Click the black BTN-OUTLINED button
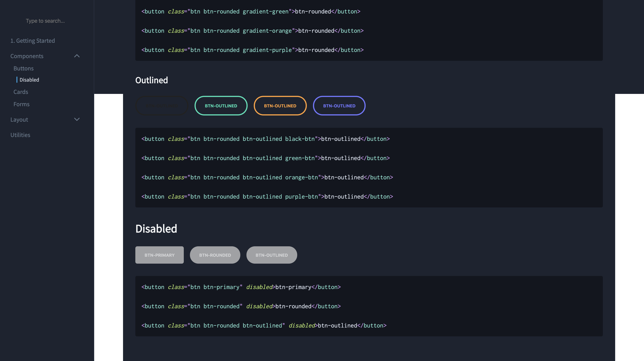Viewport: 644px width, 361px height. pyautogui.click(x=162, y=106)
